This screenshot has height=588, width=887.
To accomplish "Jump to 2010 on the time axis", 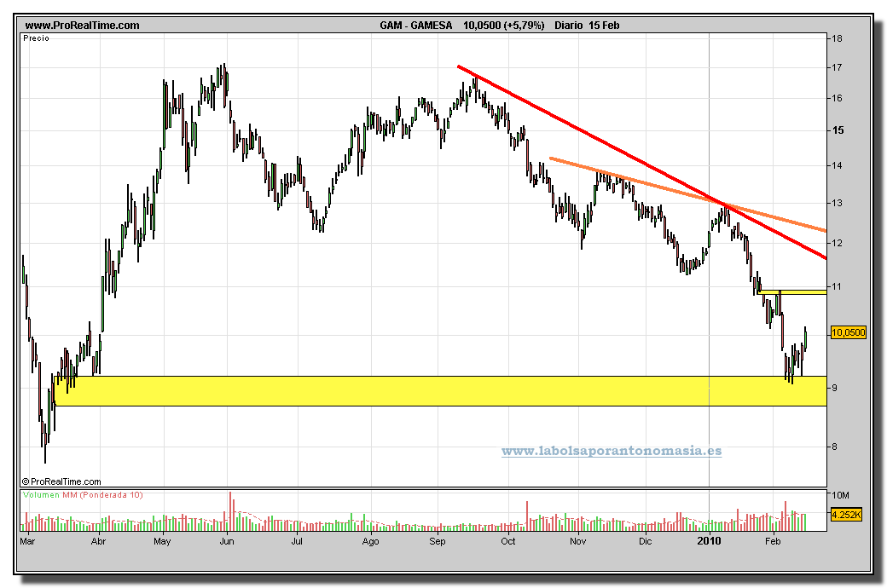I will 709,541.
